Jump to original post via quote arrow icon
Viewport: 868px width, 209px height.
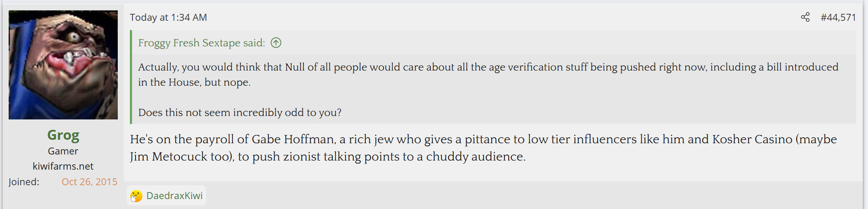coord(276,43)
